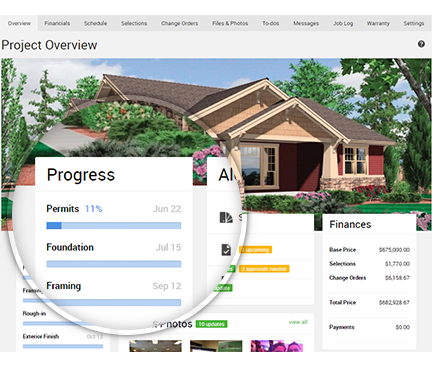Screen dimensions: 432x366
Task: Click the document checkmark icon
Action: (x=226, y=249)
